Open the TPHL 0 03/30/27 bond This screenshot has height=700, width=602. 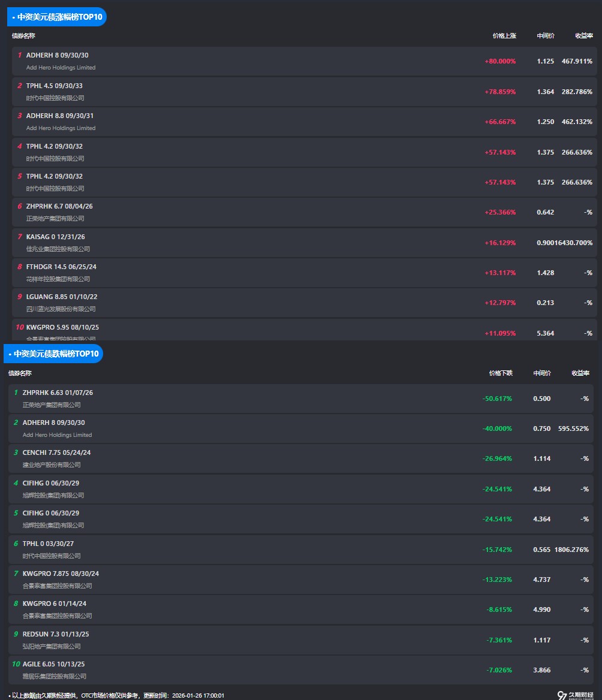click(48, 543)
